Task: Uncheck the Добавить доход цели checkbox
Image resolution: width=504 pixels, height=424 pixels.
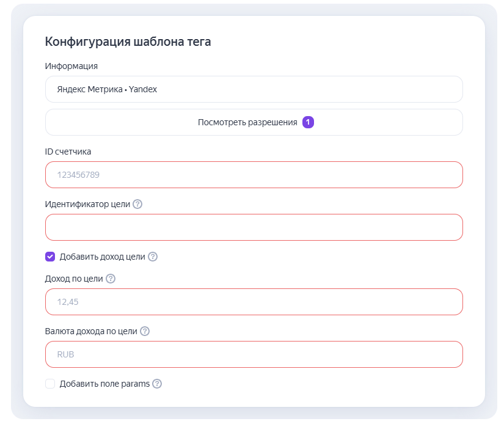Action: 50,257
